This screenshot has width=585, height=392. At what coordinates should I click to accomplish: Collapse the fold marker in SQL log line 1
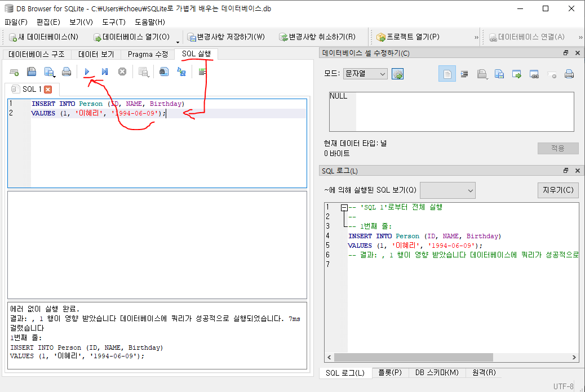pyautogui.click(x=344, y=208)
